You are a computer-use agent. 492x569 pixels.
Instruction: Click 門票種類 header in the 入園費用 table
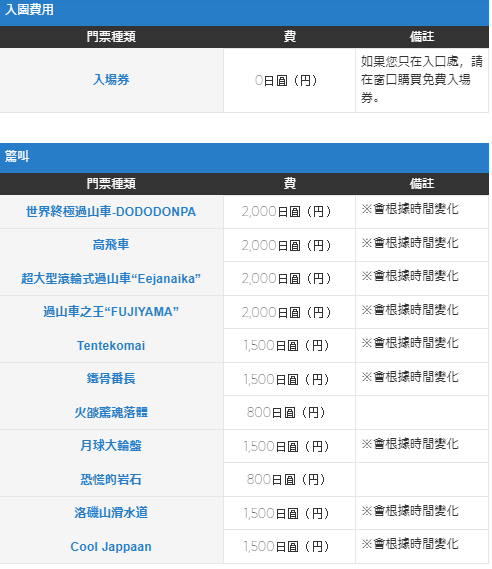[111, 37]
